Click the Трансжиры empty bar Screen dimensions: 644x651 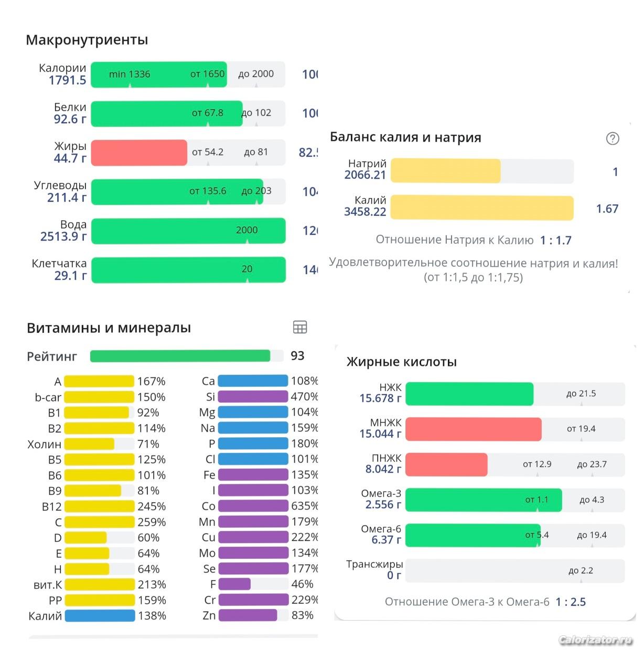pyautogui.click(x=514, y=571)
